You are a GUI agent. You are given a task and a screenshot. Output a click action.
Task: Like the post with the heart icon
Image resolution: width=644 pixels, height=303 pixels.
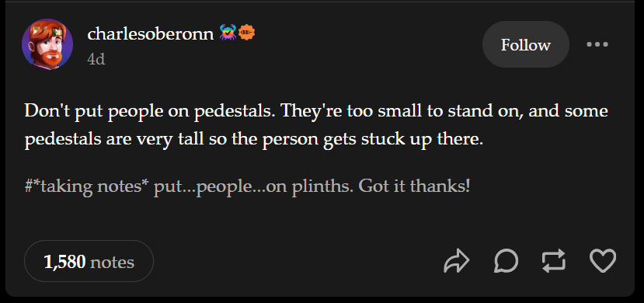click(x=603, y=261)
